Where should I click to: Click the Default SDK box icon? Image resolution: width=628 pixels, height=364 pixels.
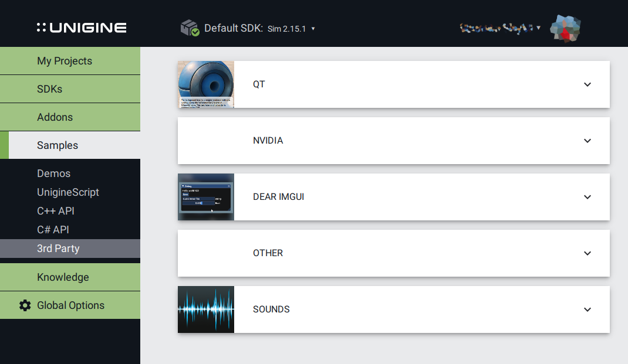pos(190,28)
